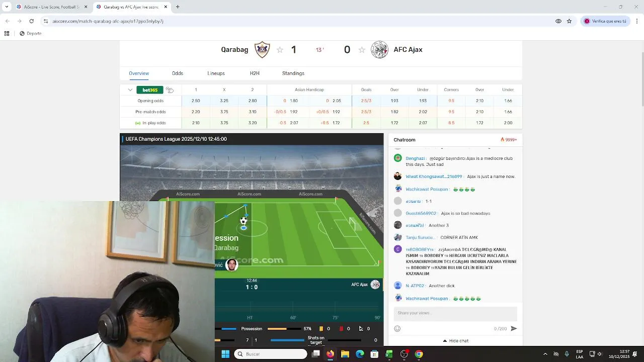
Task: Bookmark this page with the star
Action: 569,21
